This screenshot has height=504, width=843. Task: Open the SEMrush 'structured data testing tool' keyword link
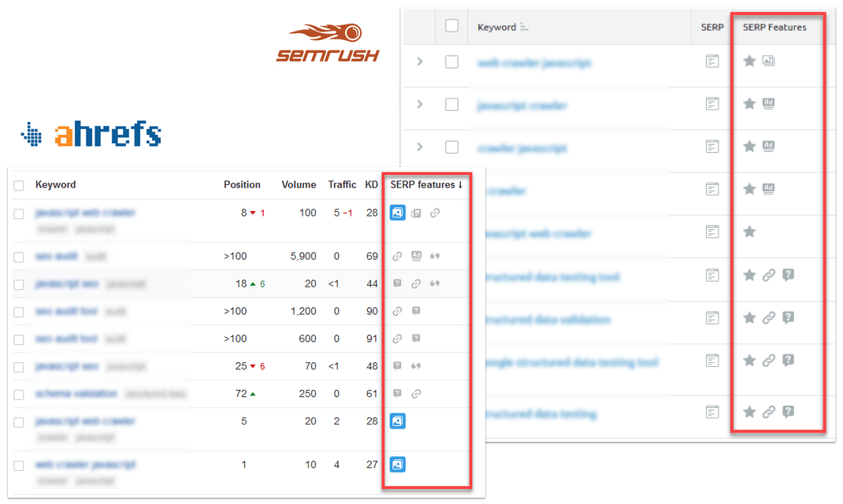click(551, 277)
